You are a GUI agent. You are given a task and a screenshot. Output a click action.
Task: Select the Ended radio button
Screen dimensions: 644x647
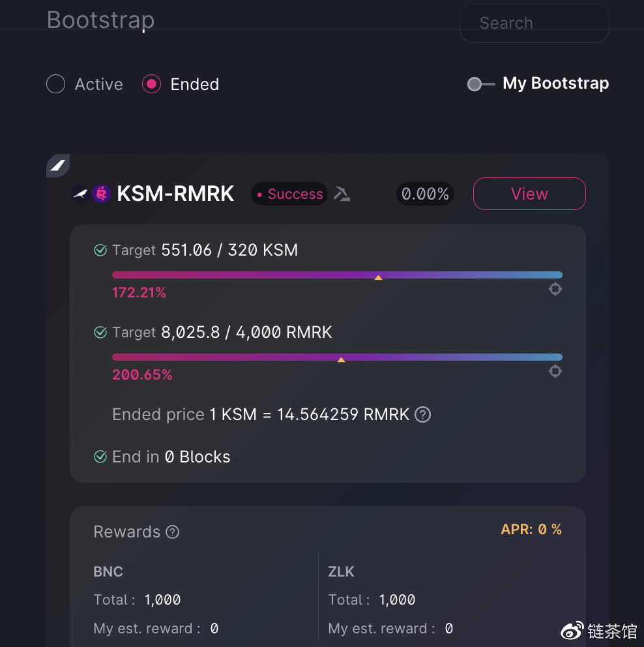(151, 83)
